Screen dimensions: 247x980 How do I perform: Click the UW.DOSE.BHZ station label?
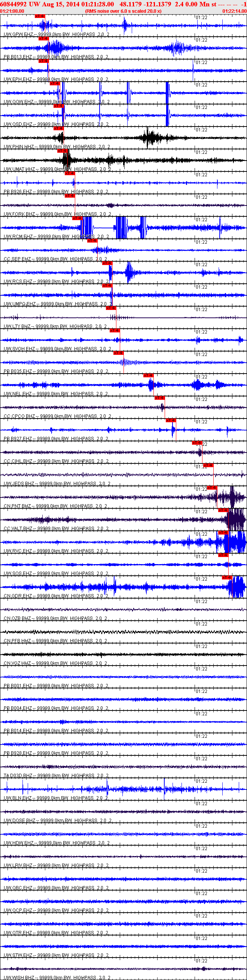(19, 820)
